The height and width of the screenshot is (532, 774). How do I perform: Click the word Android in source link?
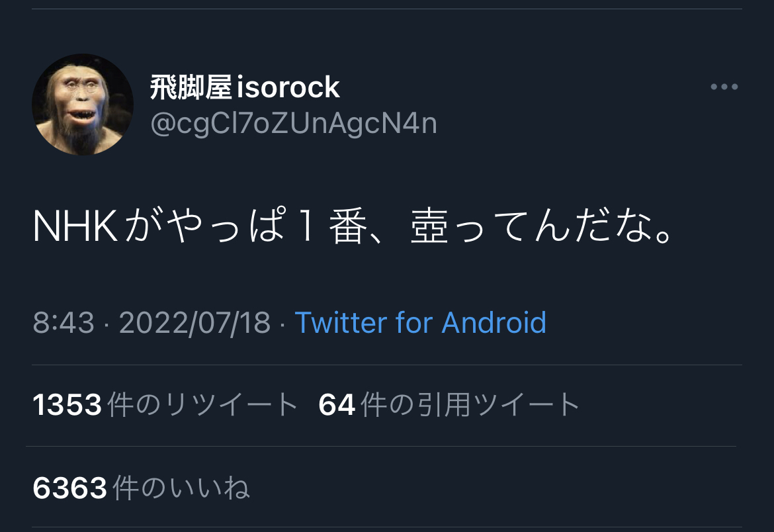point(494,322)
